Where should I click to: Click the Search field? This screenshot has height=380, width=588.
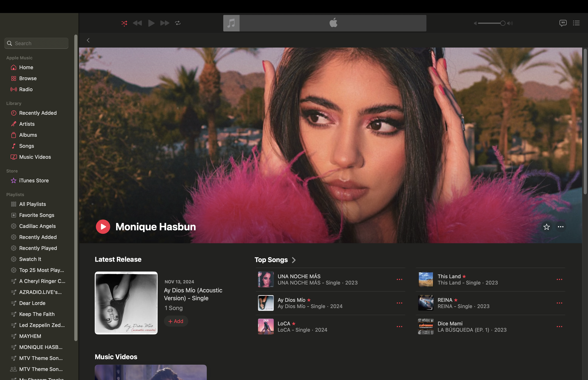click(x=40, y=43)
